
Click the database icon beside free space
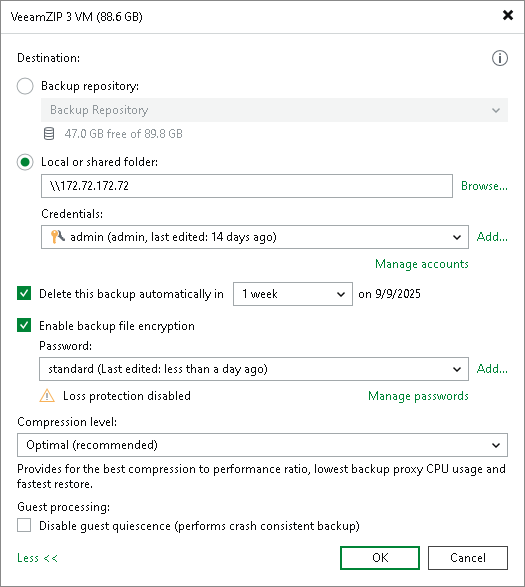coord(49,134)
